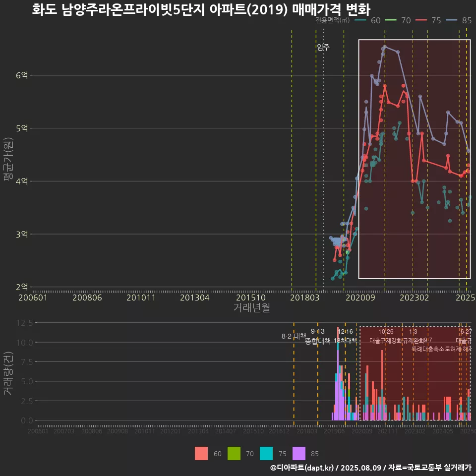Image resolution: width=476 pixels, height=476 pixels.
Task: Click the dapt.kr source credit text
Action: tap(371, 468)
